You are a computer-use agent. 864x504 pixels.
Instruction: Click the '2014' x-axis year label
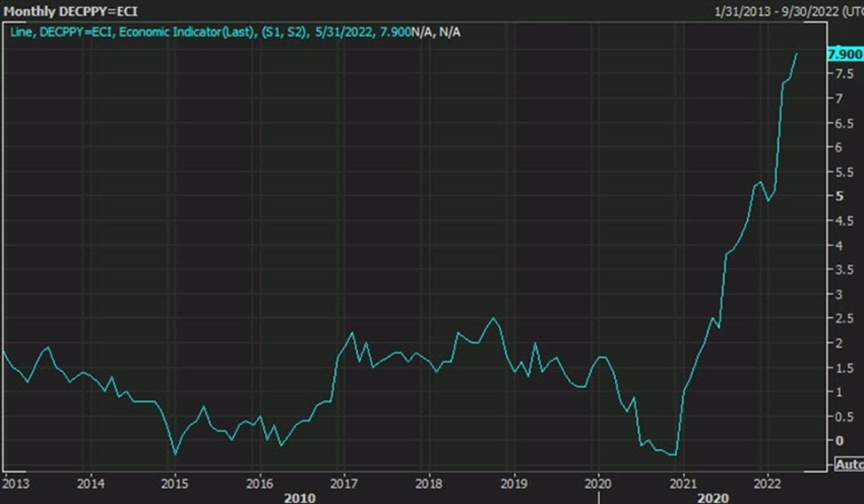90,484
